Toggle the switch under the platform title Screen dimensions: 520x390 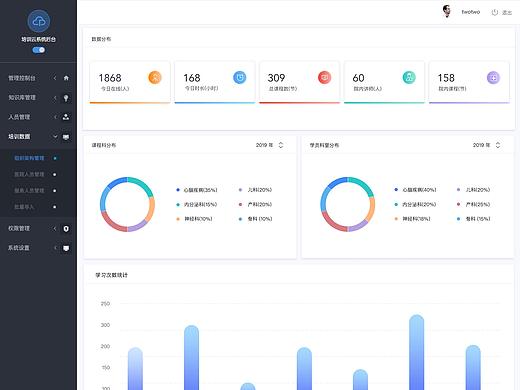pos(39,50)
